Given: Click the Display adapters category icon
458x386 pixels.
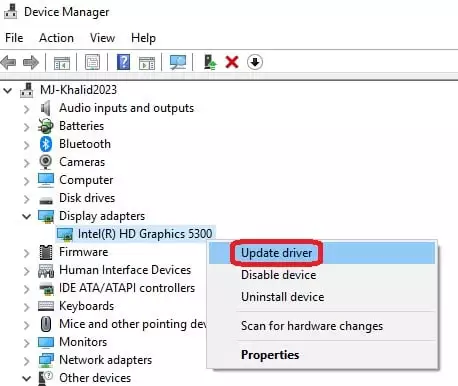Looking at the screenshot, I should point(46,216).
